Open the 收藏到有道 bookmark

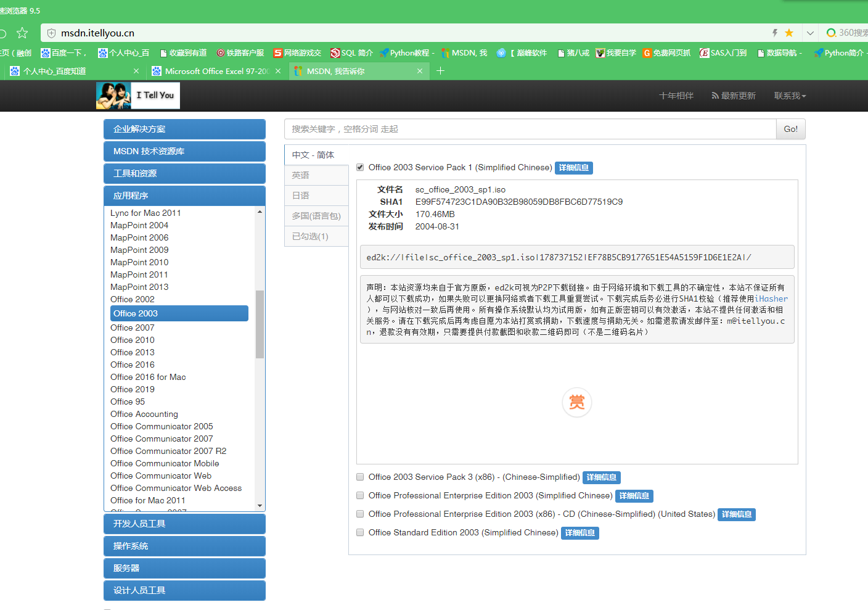(x=183, y=53)
